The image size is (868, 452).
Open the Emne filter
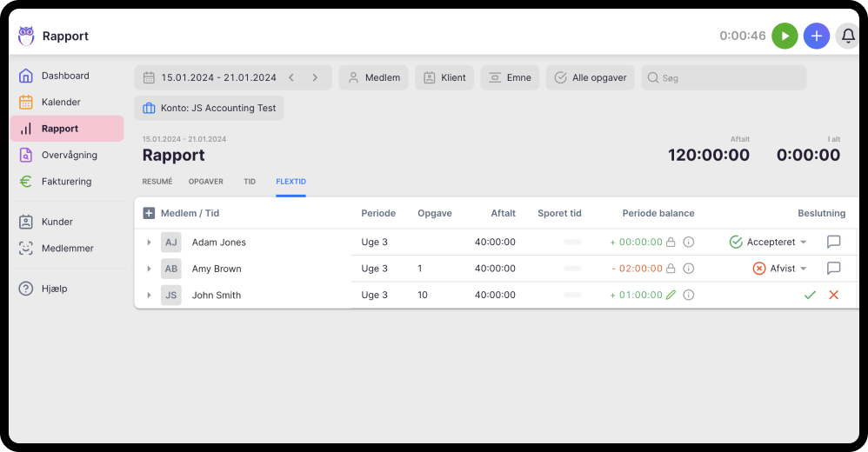click(510, 77)
